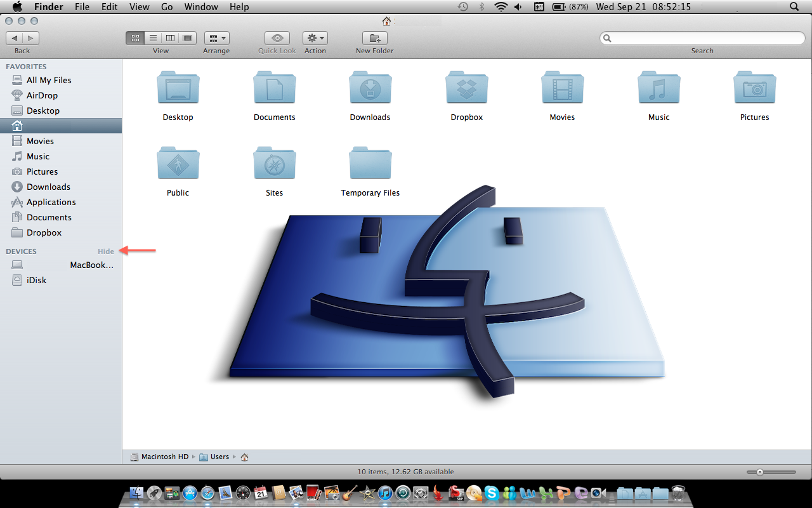Click the Time Machine menu bar icon

pyautogui.click(x=463, y=7)
